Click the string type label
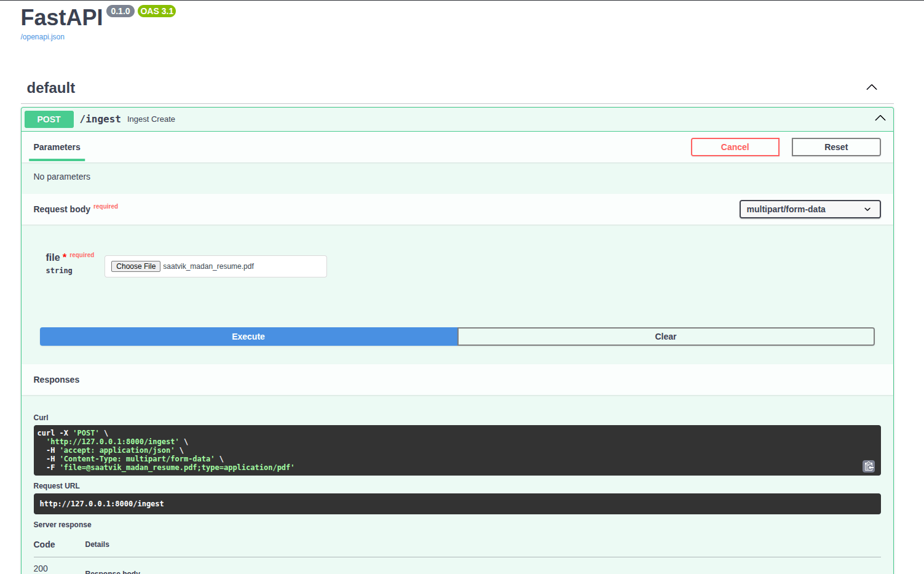 click(x=59, y=271)
